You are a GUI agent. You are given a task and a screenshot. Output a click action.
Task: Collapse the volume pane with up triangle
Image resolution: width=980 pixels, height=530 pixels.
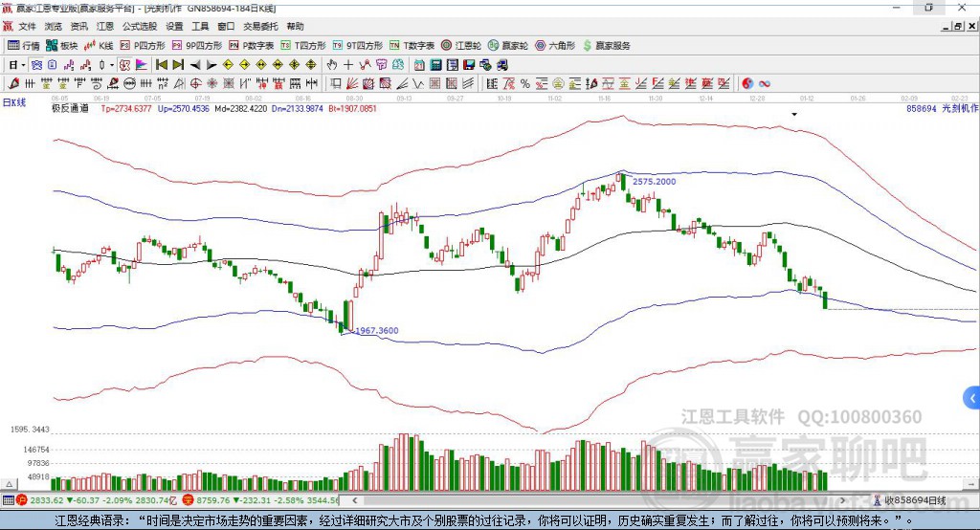(9, 484)
